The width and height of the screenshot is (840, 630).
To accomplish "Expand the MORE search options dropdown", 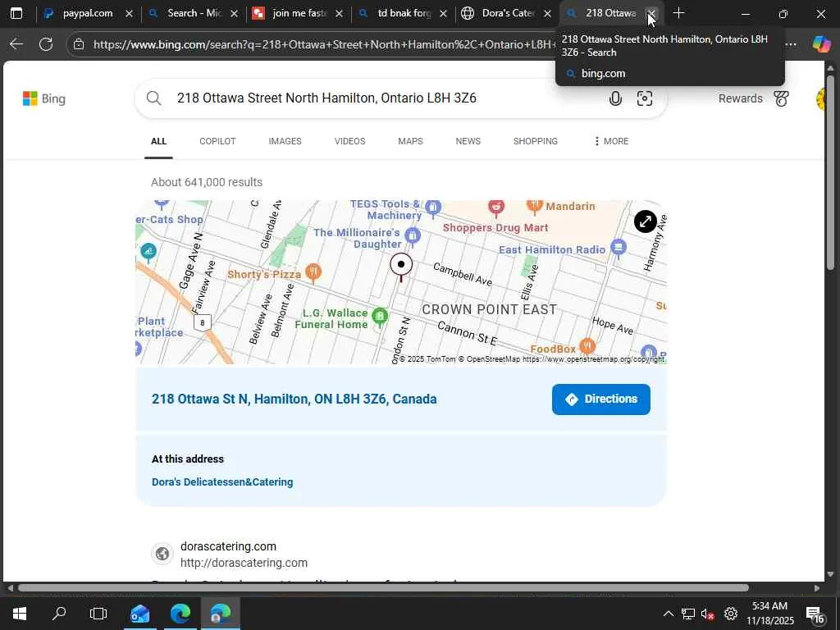I will (611, 141).
